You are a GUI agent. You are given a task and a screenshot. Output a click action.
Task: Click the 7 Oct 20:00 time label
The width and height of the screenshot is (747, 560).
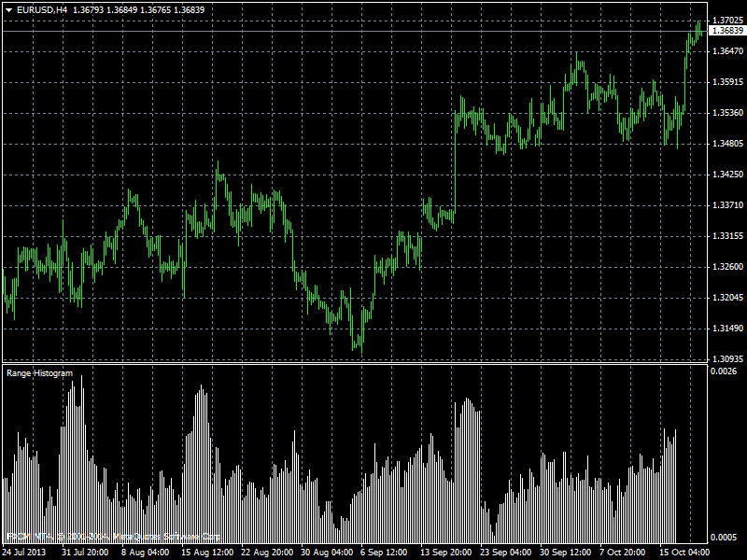point(623,553)
